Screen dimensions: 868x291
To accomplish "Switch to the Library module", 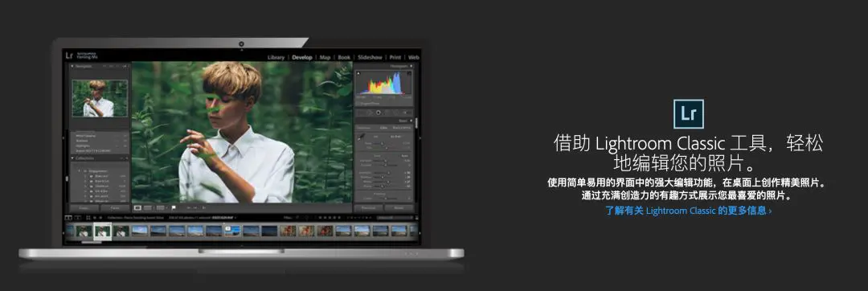I will [276, 58].
